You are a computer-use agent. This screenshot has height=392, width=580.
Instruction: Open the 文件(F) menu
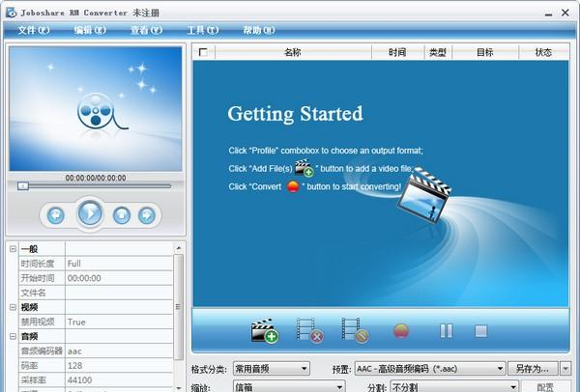click(x=34, y=30)
